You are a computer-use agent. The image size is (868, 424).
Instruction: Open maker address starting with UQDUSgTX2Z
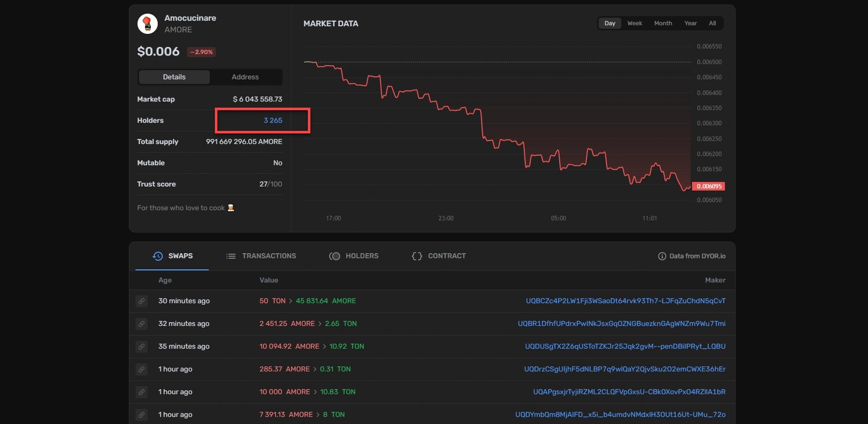tap(625, 347)
